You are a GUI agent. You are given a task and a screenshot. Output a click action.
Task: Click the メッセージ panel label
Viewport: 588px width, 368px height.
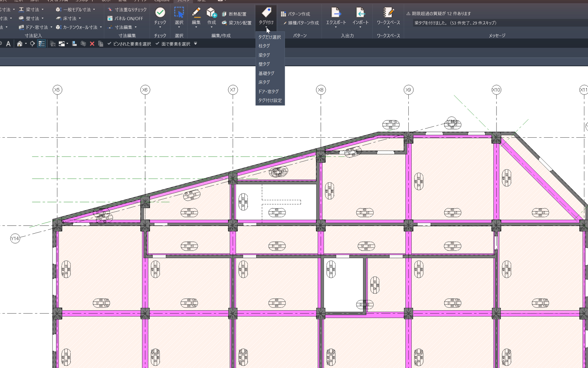(x=497, y=36)
